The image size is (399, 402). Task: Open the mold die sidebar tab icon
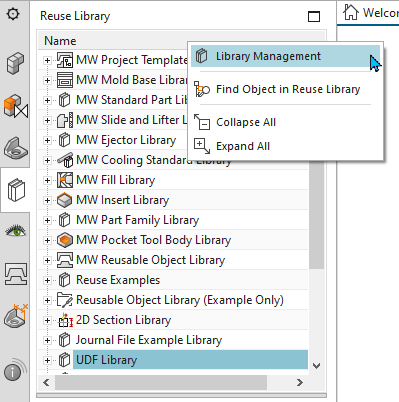coord(16,274)
